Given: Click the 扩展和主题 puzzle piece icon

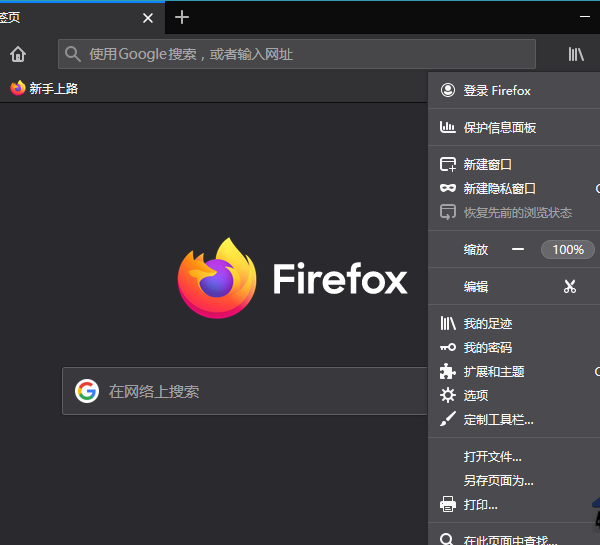Looking at the screenshot, I should (x=448, y=371).
